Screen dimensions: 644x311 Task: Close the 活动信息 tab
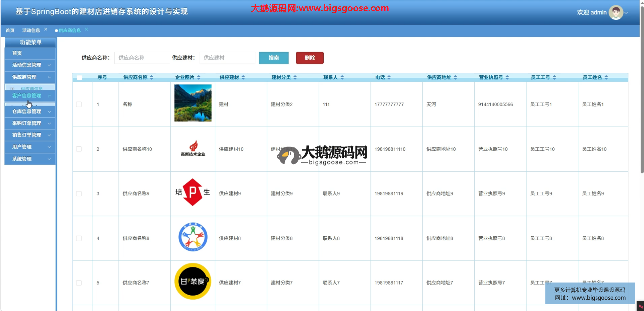pyautogui.click(x=46, y=29)
